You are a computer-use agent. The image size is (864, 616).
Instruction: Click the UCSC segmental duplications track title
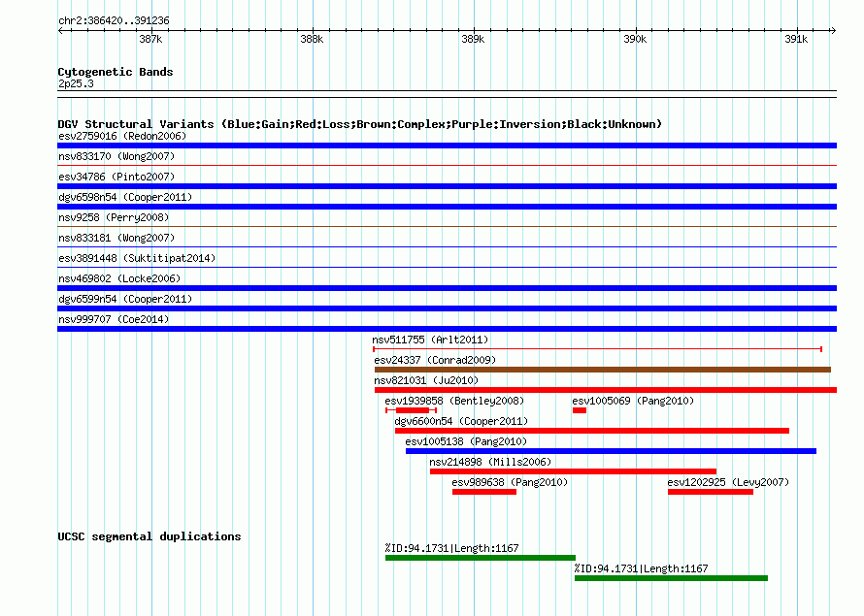point(150,536)
